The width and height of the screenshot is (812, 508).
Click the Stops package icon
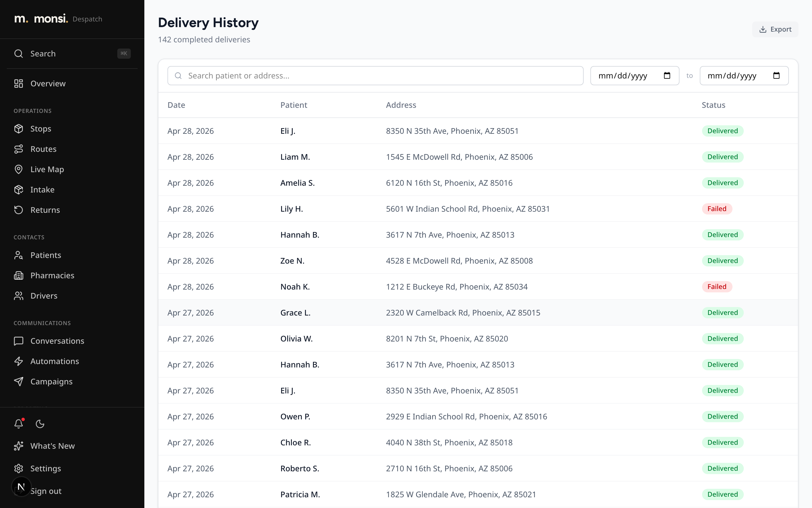(x=19, y=129)
